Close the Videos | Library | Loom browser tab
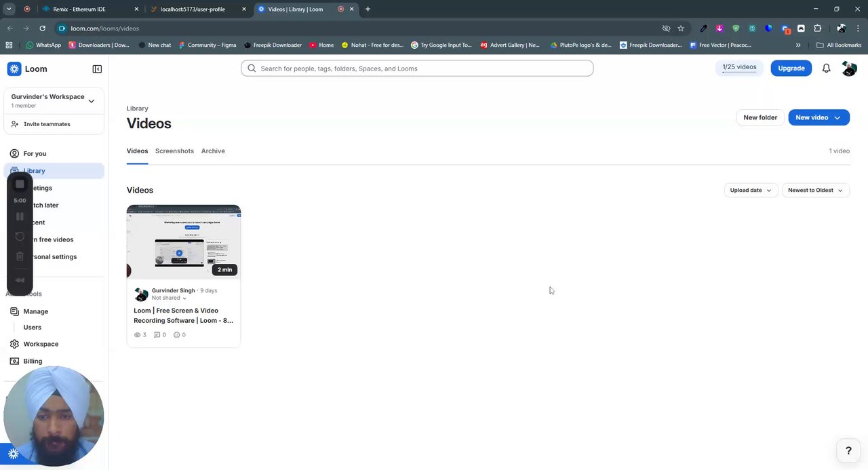Screen dimensions: 868x470 [x=351, y=9]
